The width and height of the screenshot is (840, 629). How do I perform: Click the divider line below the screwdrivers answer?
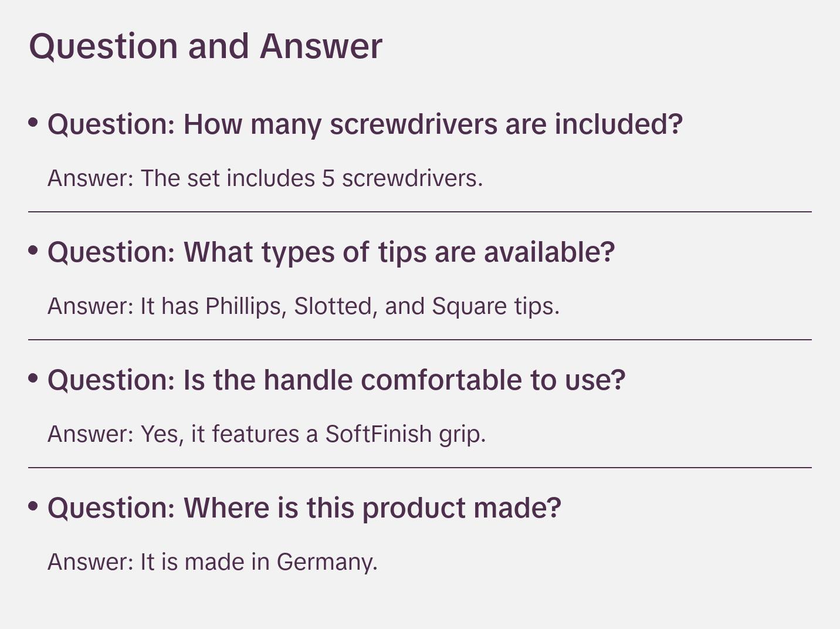pyautogui.click(x=420, y=212)
